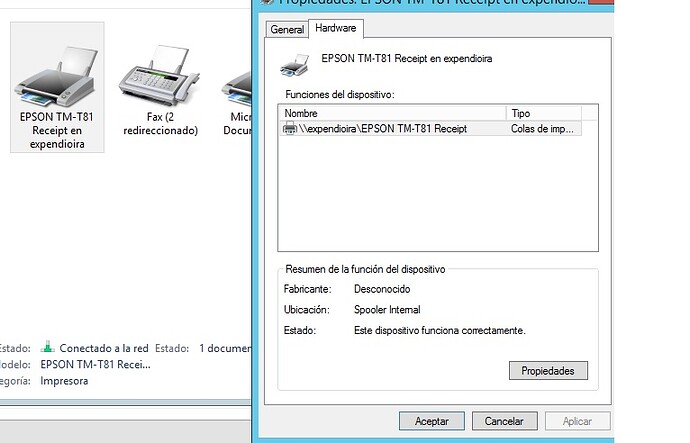Click the small printer icon in the device list row
The height and width of the screenshot is (443, 690).
(290, 129)
